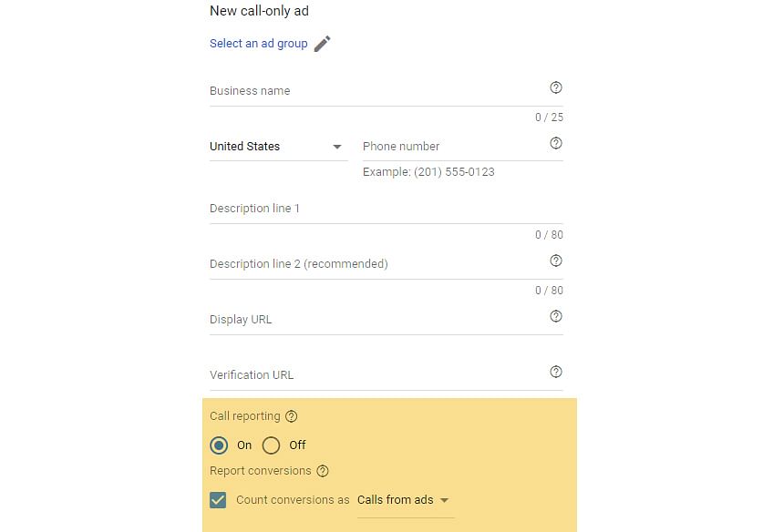The image size is (773, 532).
Task: Open help icon for Verification URL
Action: (x=556, y=373)
